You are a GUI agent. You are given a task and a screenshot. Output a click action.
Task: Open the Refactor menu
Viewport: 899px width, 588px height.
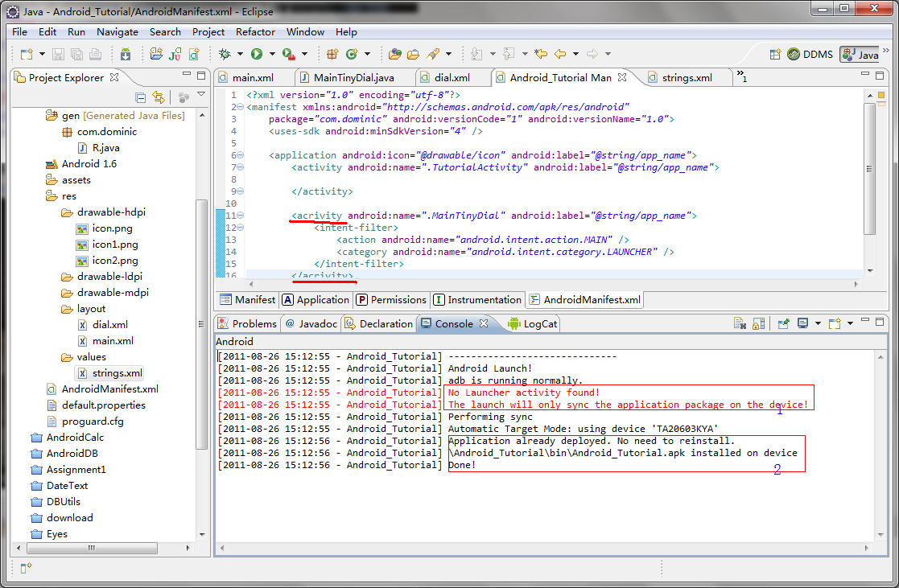point(255,32)
